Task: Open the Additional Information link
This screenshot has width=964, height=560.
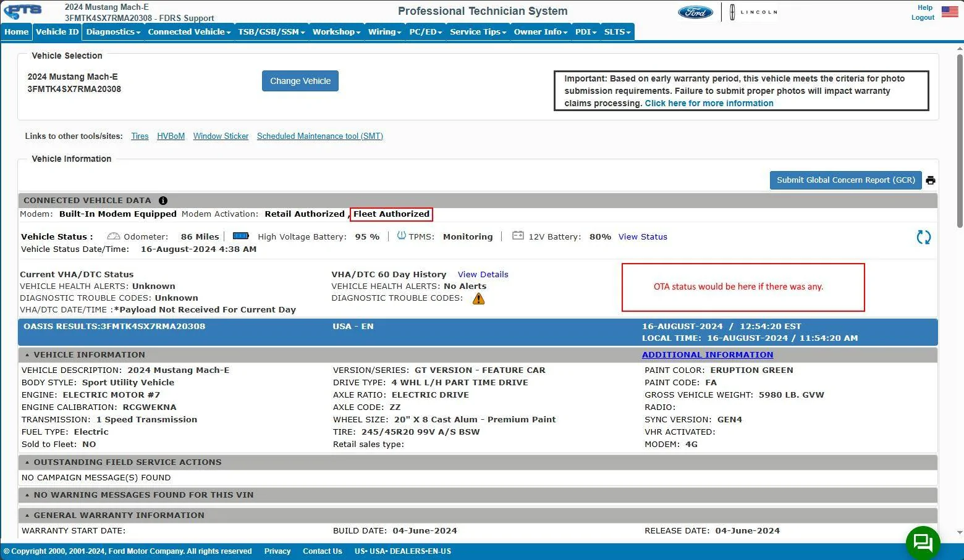Action: [708, 355]
